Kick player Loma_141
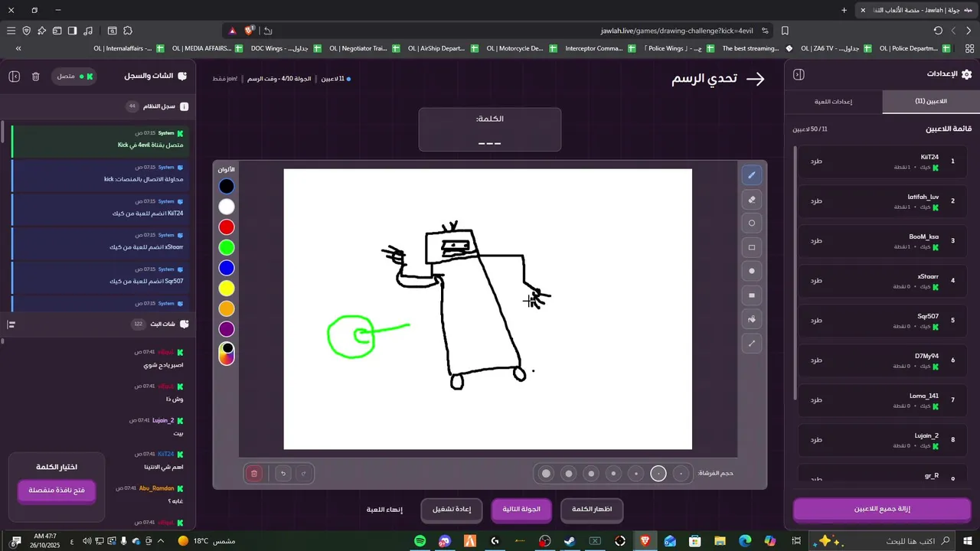Image resolution: width=980 pixels, height=551 pixels. coord(817,400)
